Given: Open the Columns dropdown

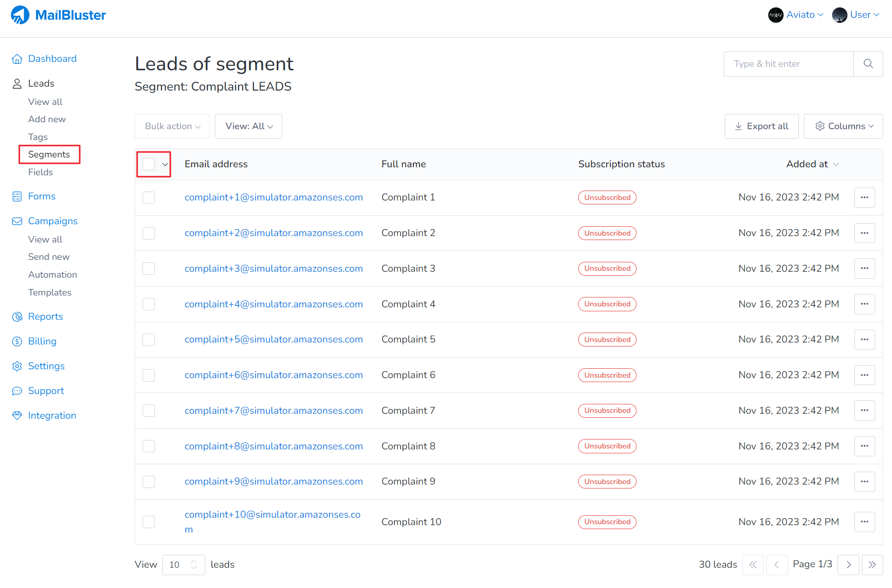Looking at the screenshot, I should pyautogui.click(x=843, y=126).
